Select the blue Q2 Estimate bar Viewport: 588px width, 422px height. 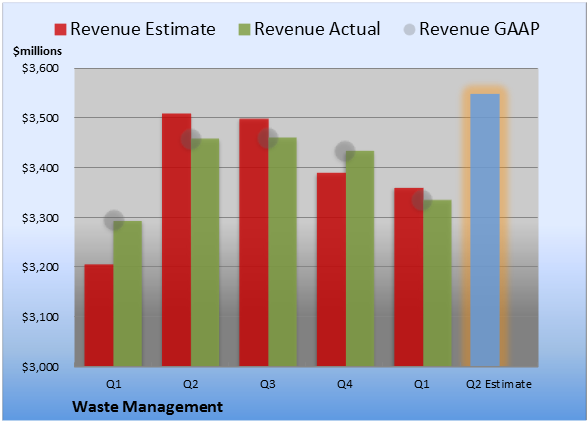click(485, 230)
